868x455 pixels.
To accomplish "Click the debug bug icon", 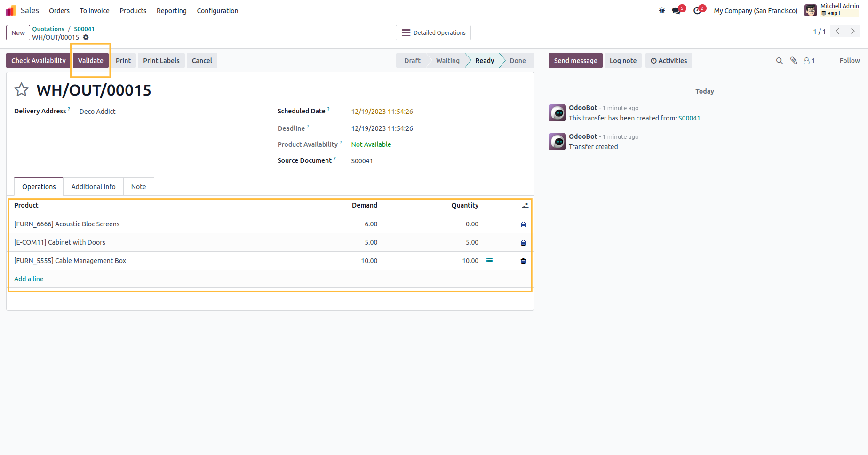I will pos(662,10).
